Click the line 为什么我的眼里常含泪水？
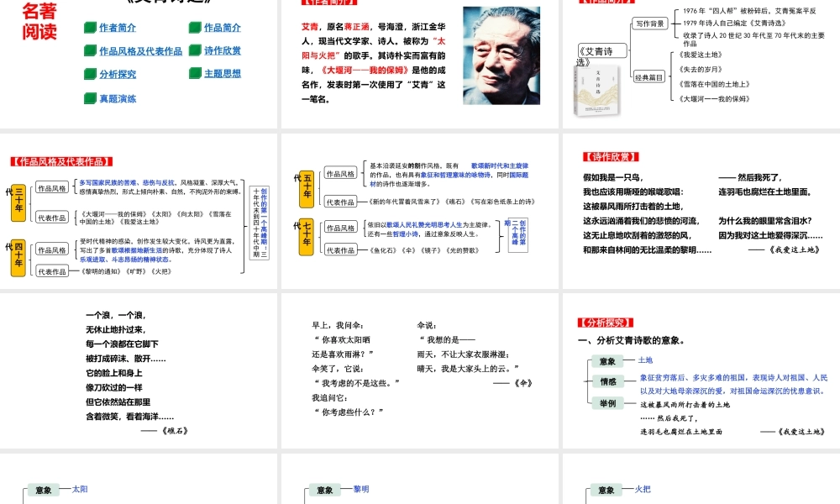The height and width of the screenshot is (504, 840). (765, 221)
